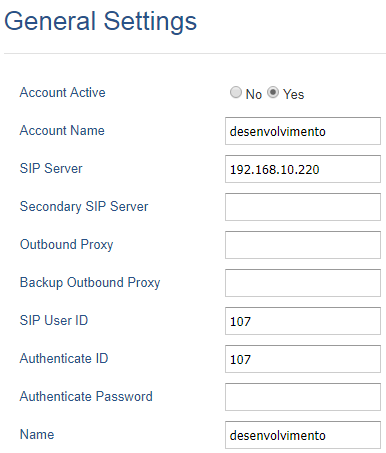This screenshot has height=453, width=386.
Task: Click the Account Name input field
Action: 303,131
